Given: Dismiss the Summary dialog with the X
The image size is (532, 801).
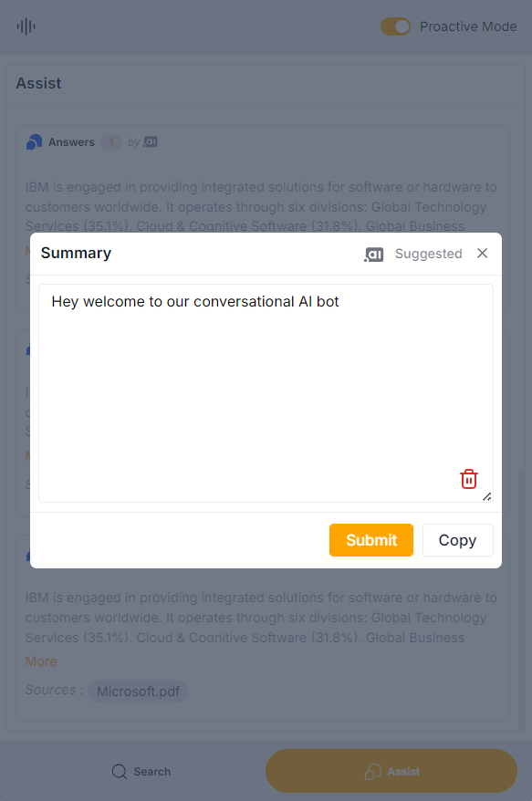Looking at the screenshot, I should coord(482,253).
